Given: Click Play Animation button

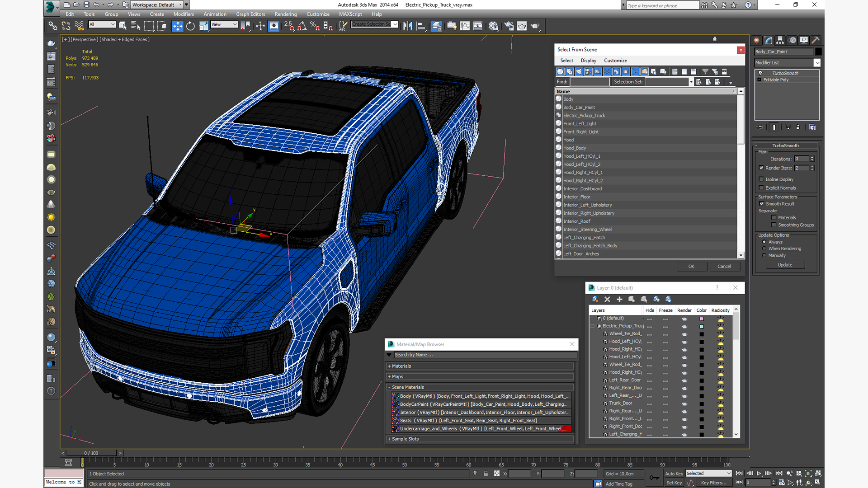Looking at the screenshot, I should (x=759, y=474).
